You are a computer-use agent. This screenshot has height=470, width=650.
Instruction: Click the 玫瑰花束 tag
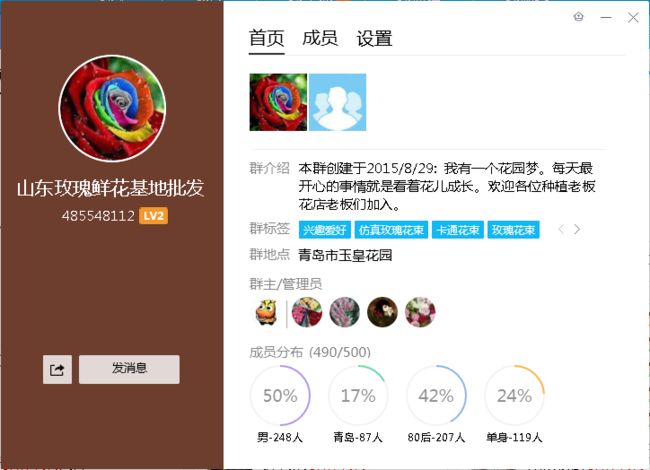513,230
